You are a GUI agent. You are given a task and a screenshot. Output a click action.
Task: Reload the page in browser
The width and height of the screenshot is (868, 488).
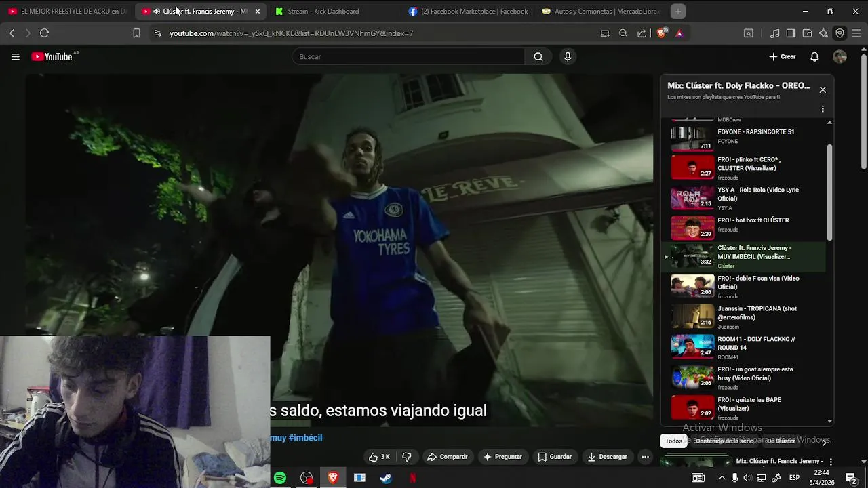point(44,33)
